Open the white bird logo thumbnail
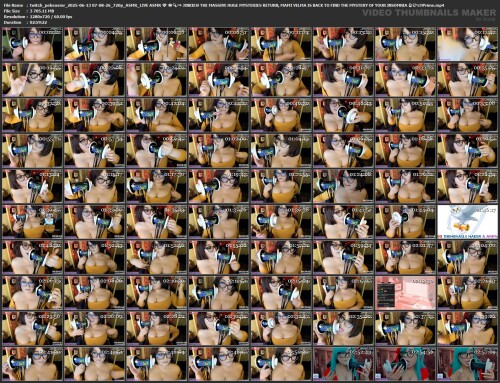 click(x=467, y=222)
